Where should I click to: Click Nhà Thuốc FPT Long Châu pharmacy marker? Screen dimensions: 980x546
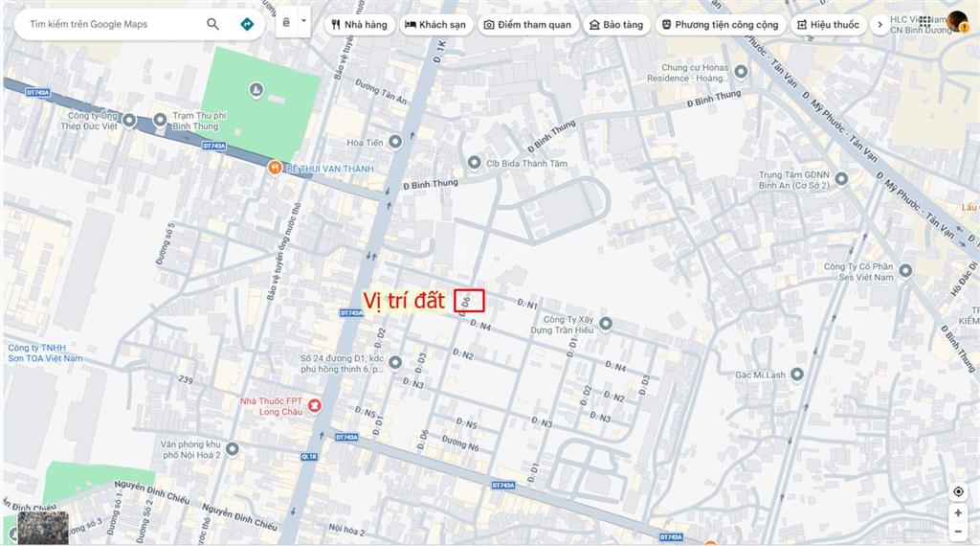pos(314,407)
